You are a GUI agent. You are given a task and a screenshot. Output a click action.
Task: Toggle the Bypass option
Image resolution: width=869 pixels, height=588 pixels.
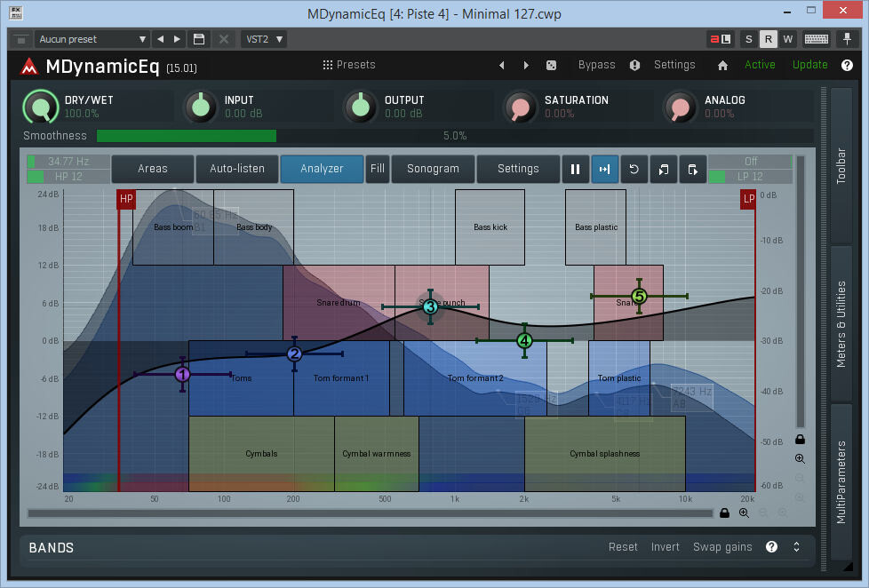click(596, 65)
